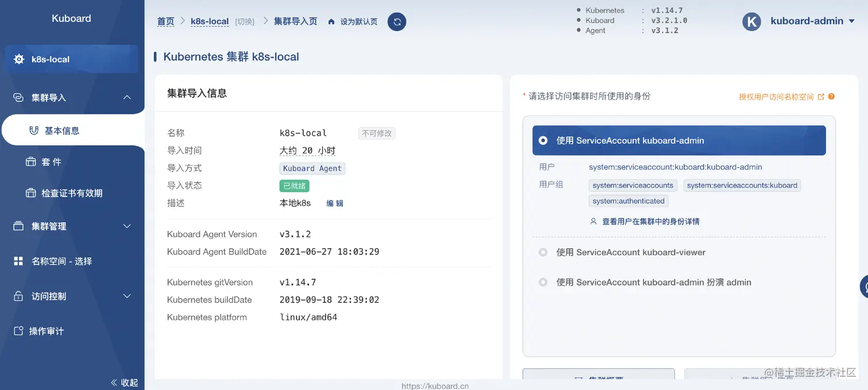Click the 已就绪 status tag

click(x=294, y=186)
